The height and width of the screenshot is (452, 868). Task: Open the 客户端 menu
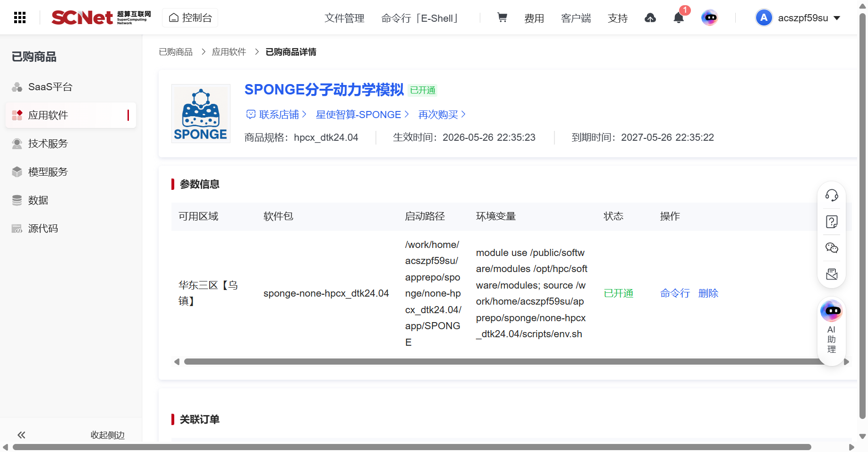click(576, 18)
